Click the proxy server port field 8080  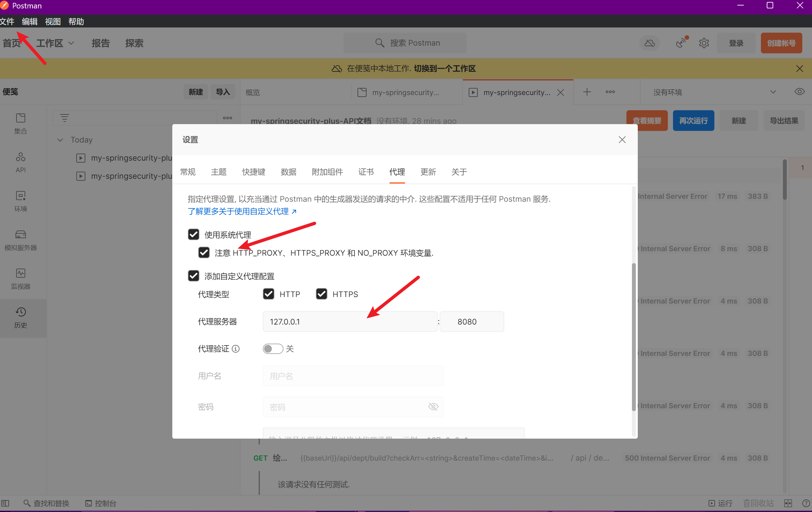471,322
